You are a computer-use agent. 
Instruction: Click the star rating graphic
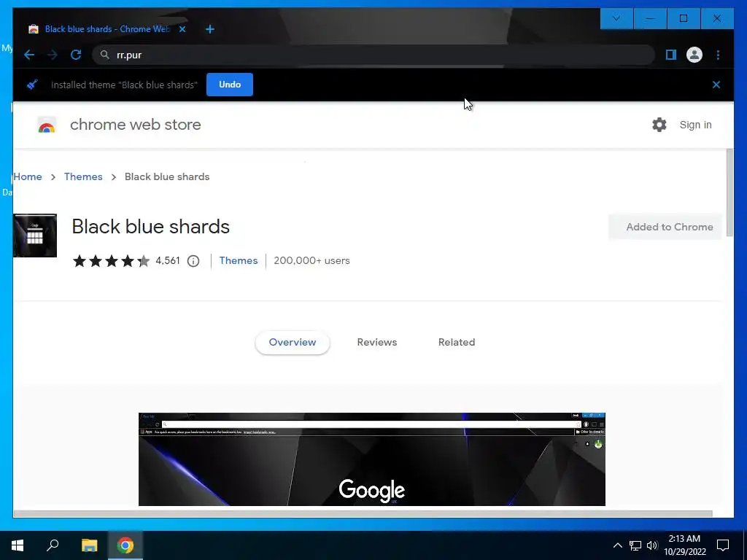(112, 261)
